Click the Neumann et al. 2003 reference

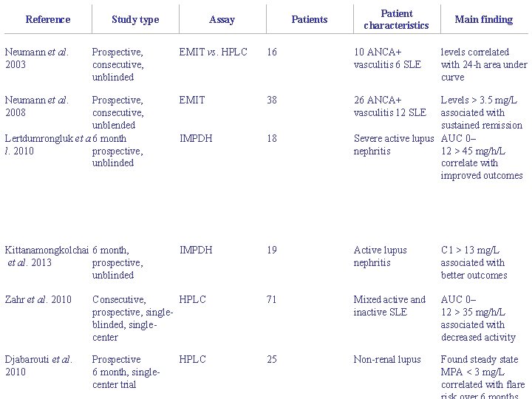point(37,58)
